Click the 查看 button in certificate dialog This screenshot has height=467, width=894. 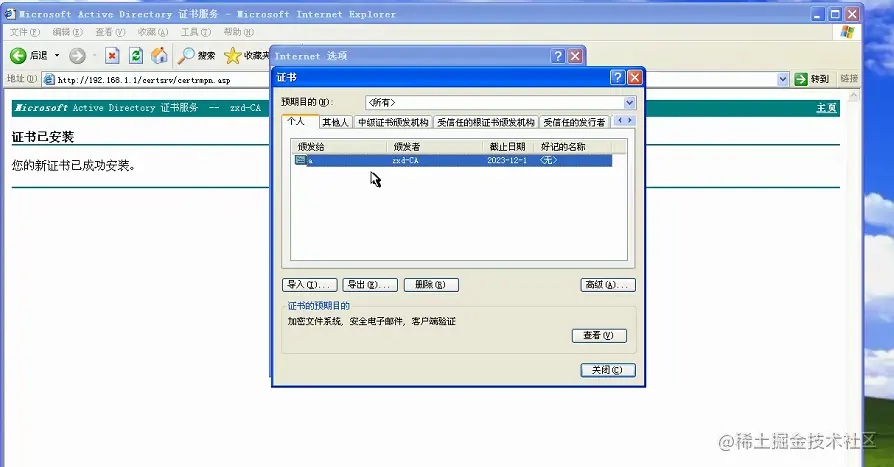click(x=599, y=335)
